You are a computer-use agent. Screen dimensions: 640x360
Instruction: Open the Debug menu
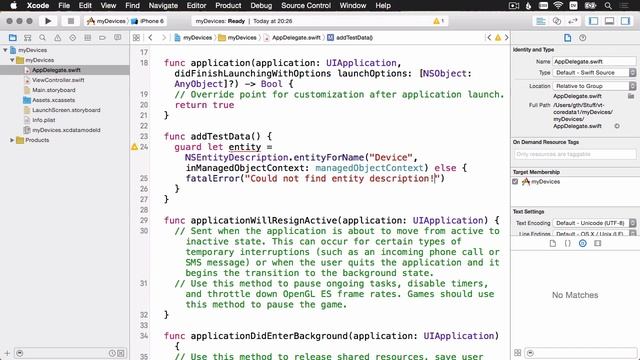(261, 5)
